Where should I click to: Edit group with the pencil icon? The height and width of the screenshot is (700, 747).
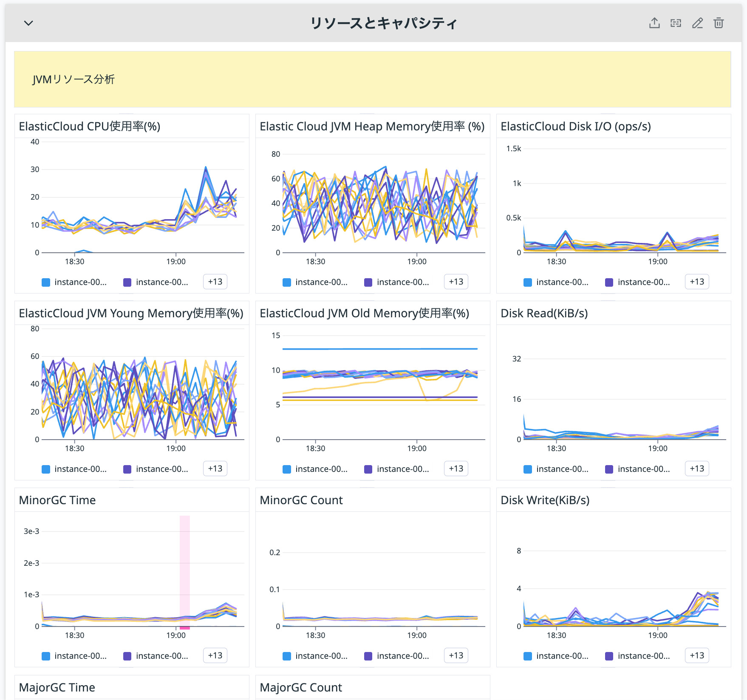697,23
